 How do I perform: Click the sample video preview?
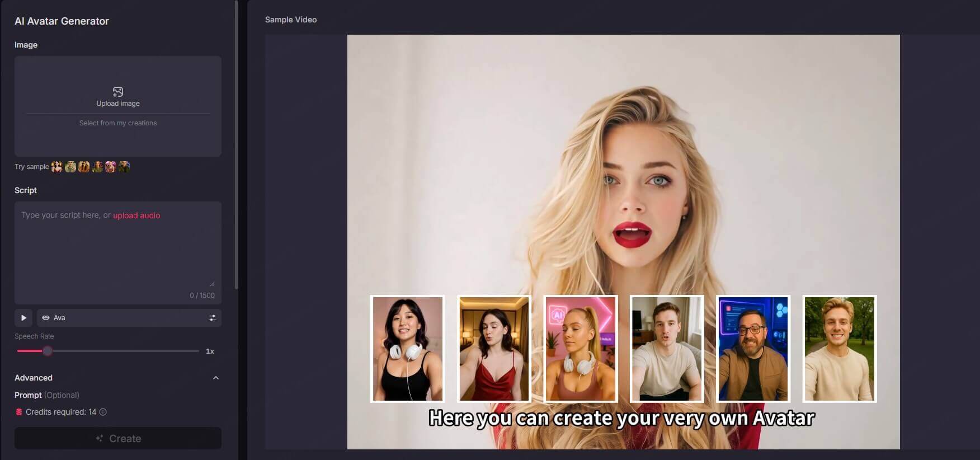pyautogui.click(x=624, y=242)
